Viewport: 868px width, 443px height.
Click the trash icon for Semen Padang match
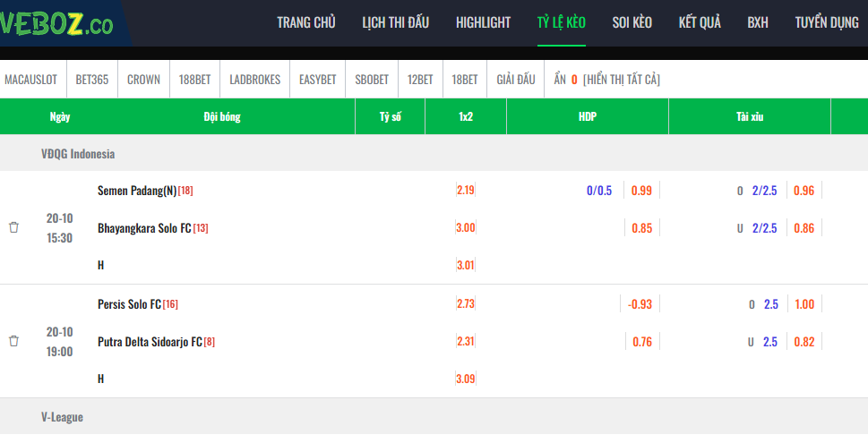(13, 227)
